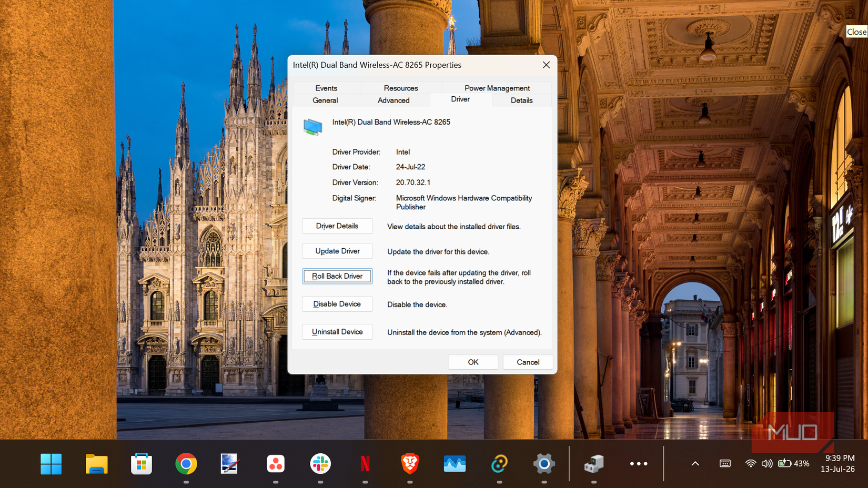This screenshot has width=868, height=488.
Task: Click the device name heading
Action: [391, 122]
